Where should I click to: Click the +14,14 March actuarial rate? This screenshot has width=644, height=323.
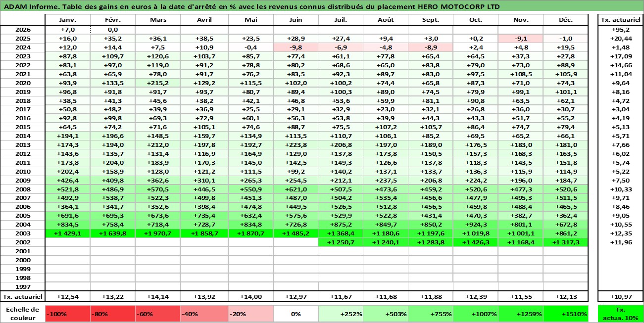click(x=158, y=297)
